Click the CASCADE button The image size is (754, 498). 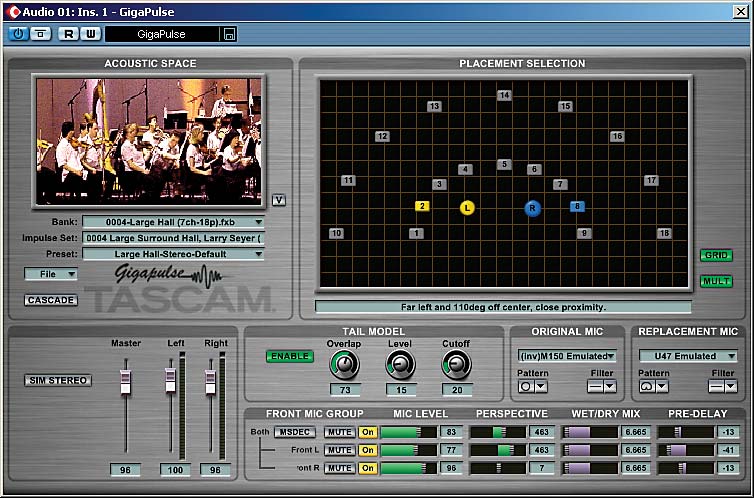[50, 300]
